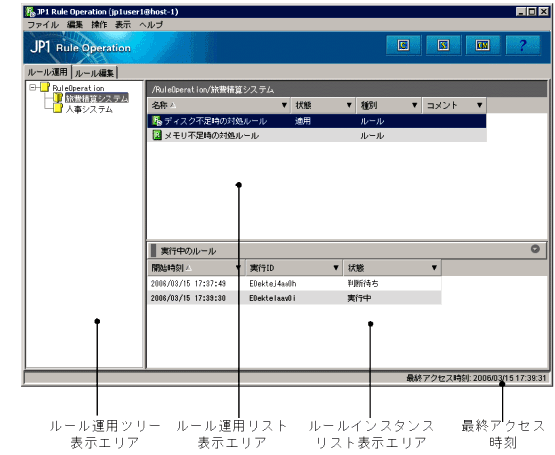The width and height of the screenshot is (555, 455).
Task: Switch to the ルール運用 tab
Action: pyautogui.click(x=47, y=72)
